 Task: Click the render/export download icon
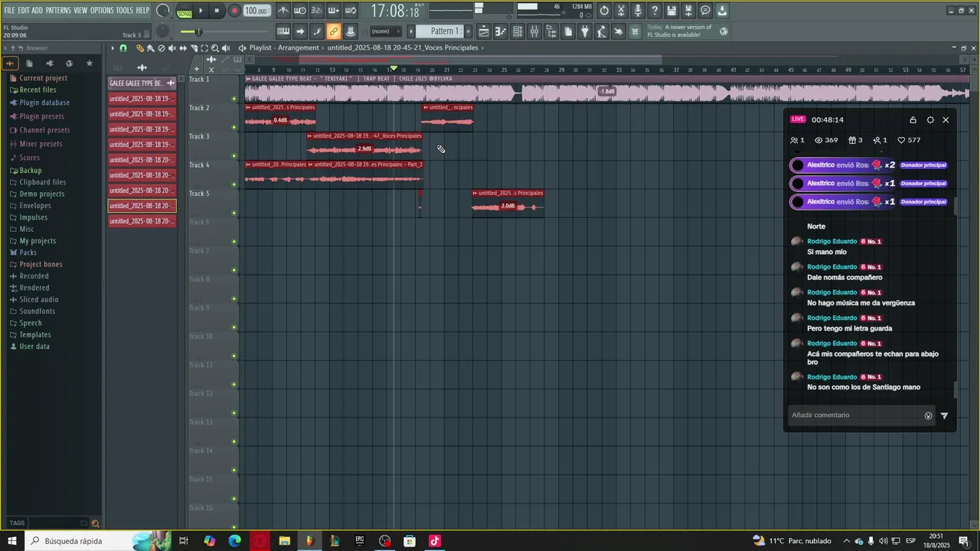[722, 11]
